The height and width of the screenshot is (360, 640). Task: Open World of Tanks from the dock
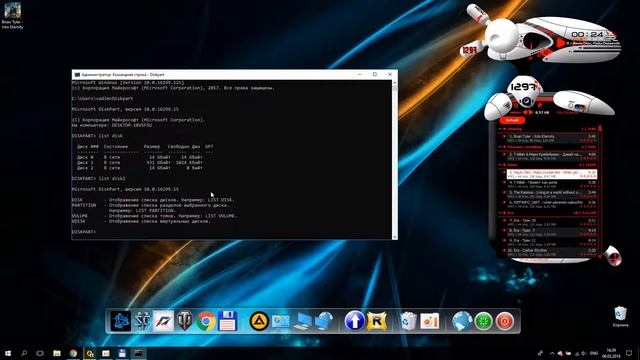pos(184,321)
